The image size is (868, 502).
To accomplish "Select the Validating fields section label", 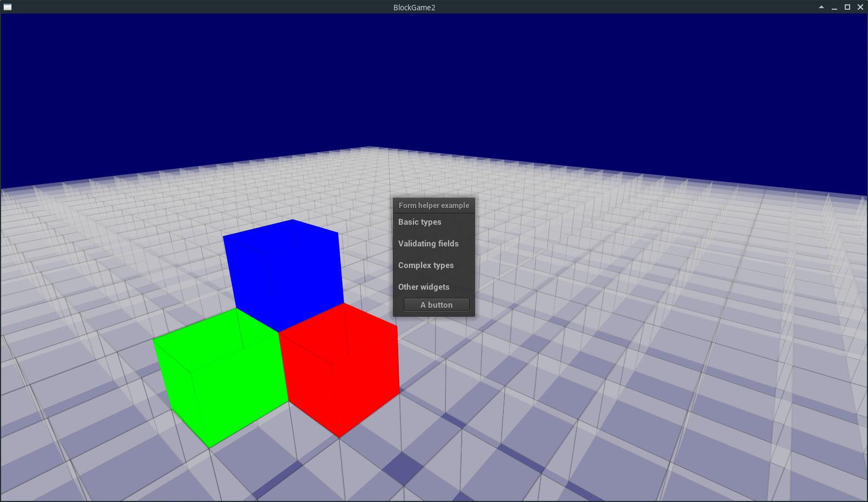I will (429, 244).
